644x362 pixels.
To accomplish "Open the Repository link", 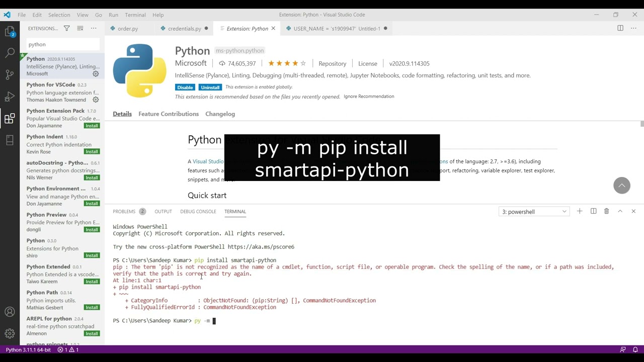I will coord(332,64).
